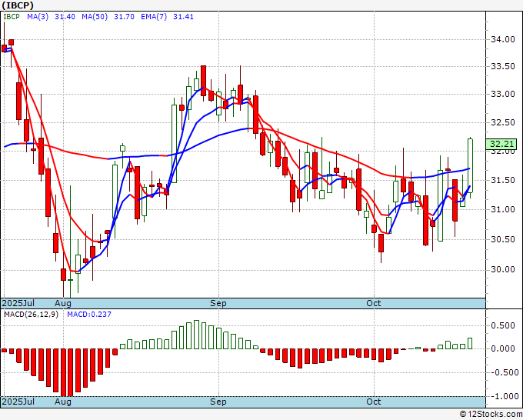Select the MA(50) legend label
Screen dimensions: 523x420
pyautogui.click(x=95, y=17)
